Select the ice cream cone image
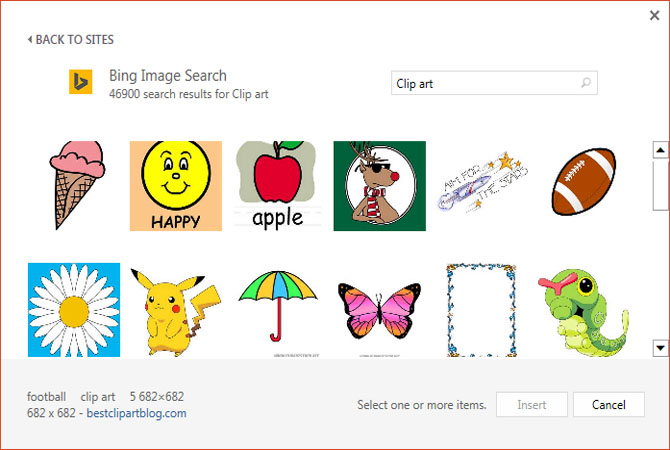The height and width of the screenshot is (450, 670). [76, 185]
